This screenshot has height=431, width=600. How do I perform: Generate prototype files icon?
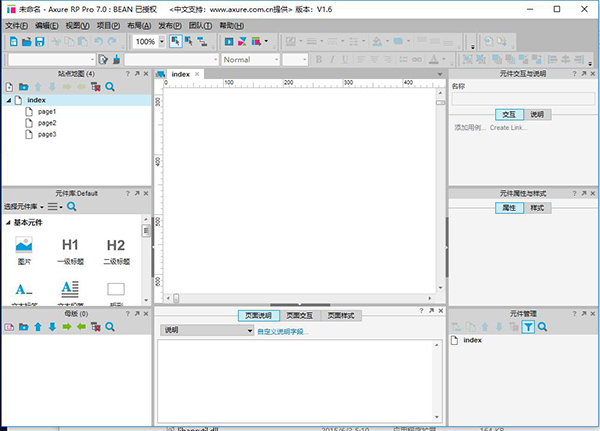[256, 41]
